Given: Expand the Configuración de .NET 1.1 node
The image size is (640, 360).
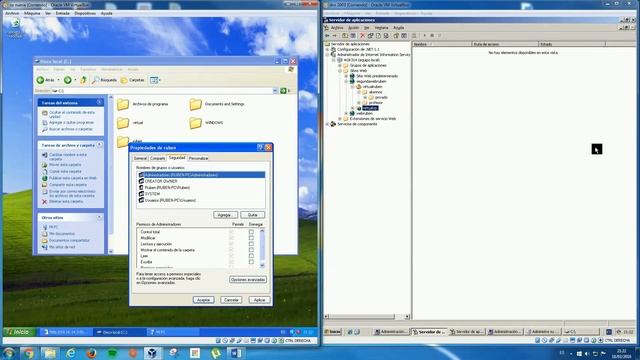Looking at the screenshot, I should (x=327, y=49).
